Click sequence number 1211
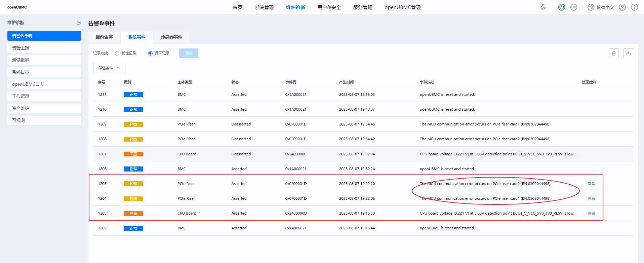Image resolution: width=644 pixels, height=263 pixels. [102, 95]
